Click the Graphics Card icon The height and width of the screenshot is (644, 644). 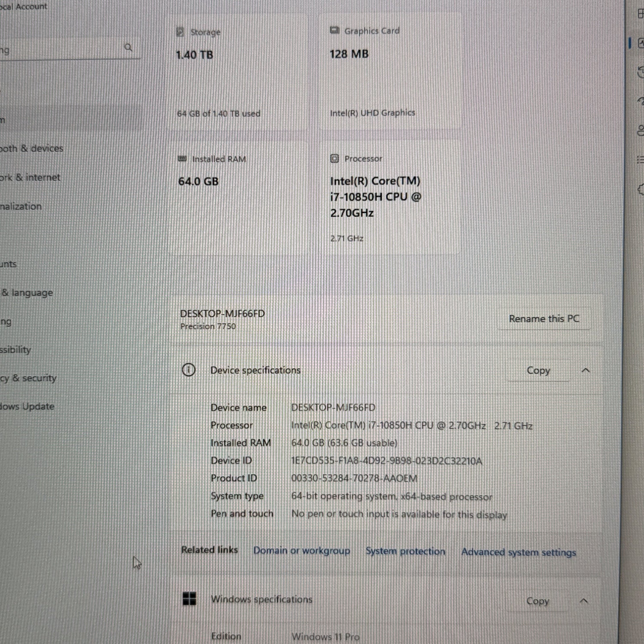tap(334, 30)
